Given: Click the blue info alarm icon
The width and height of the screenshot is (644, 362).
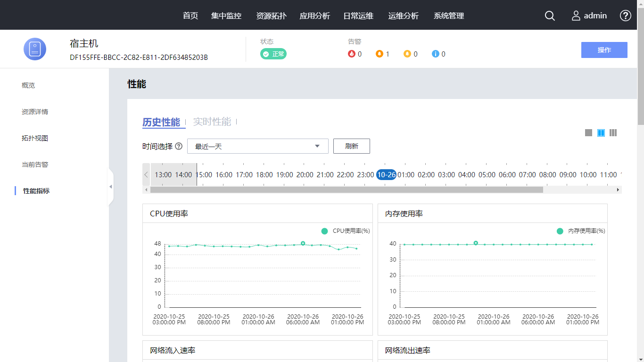Looking at the screenshot, I should click(x=436, y=54).
